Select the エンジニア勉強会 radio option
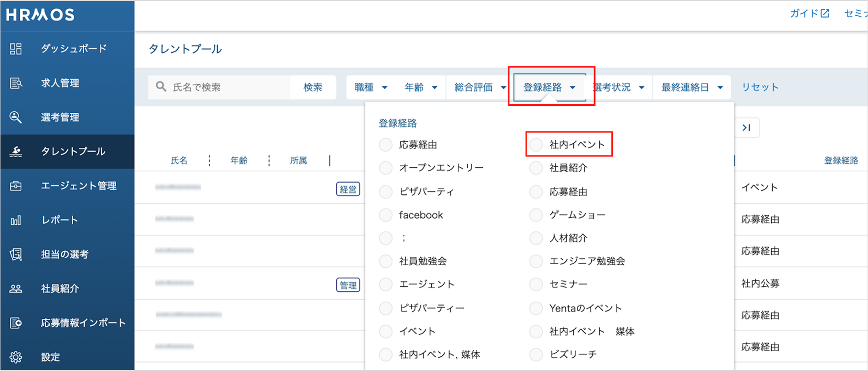 click(x=536, y=261)
